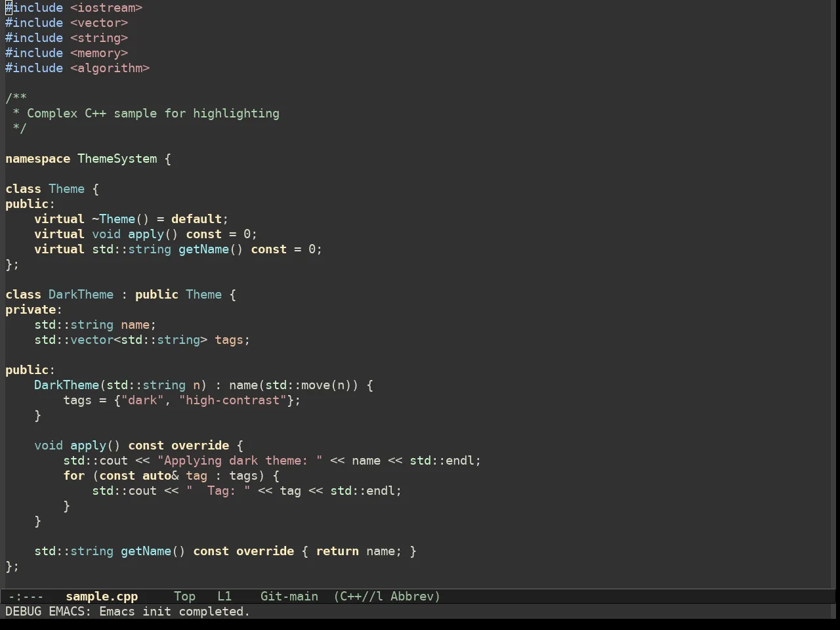Click getName in the override definition
Image resolution: width=840 pixels, height=630 pixels.
(x=146, y=551)
